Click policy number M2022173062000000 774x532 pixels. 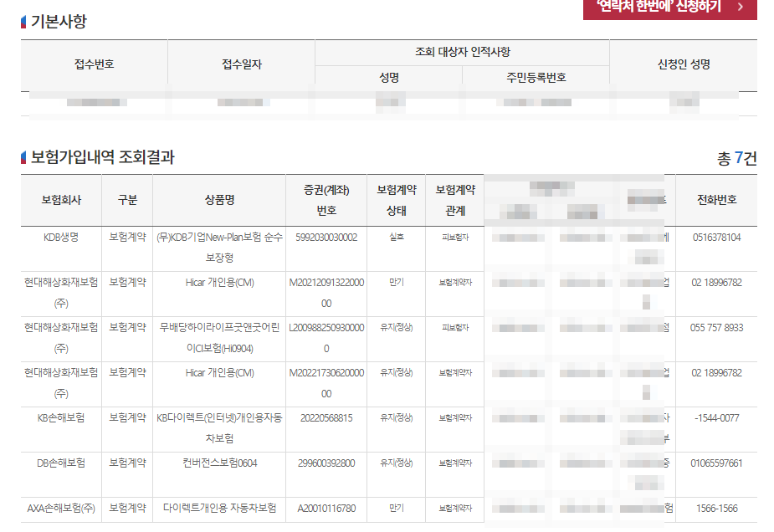pyautogui.click(x=326, y=383)
